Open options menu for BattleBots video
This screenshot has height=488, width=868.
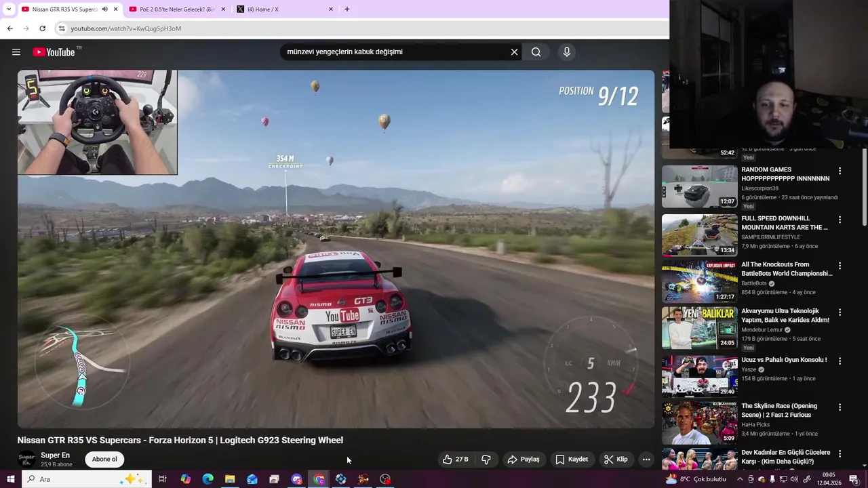[840, 266]
